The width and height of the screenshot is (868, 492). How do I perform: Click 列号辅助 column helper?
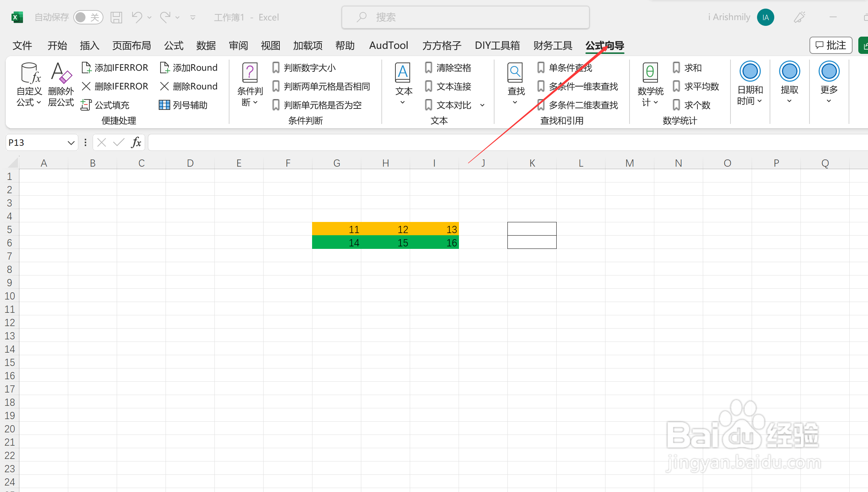183,105
